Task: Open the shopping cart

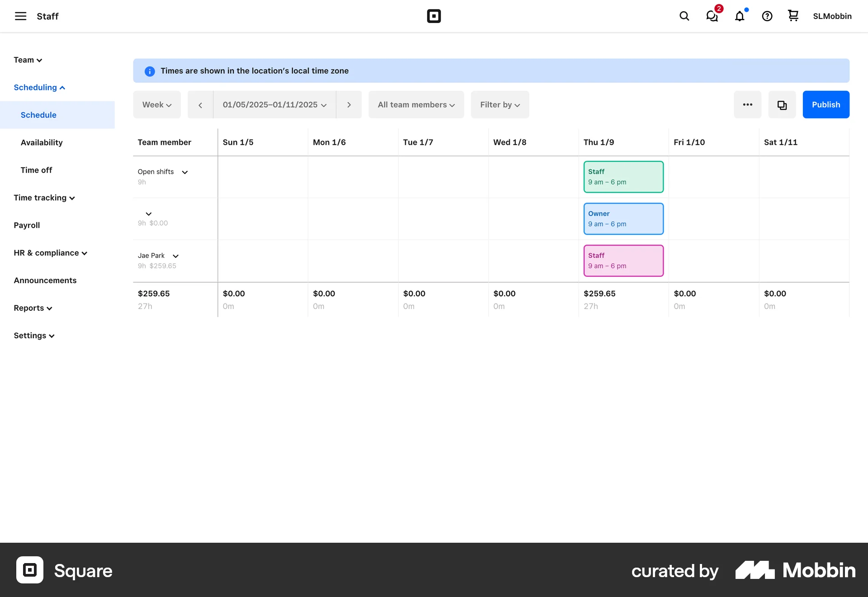Action: pyautogui.click(x=793, y=16)
